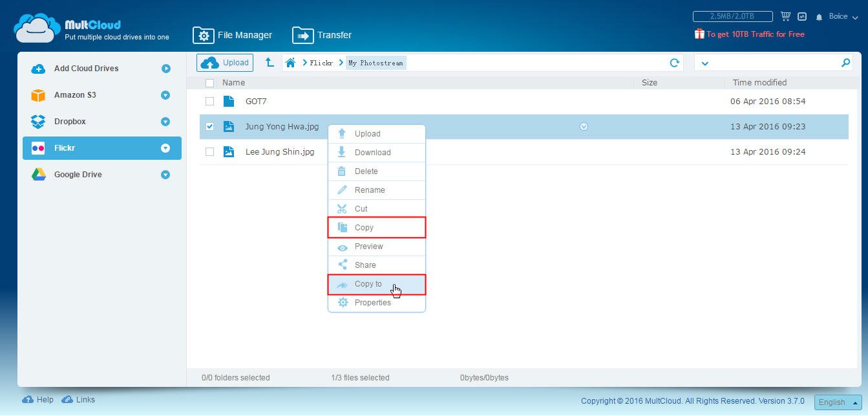
Task: Click the 2.5MB/2.0TB traffic usage bar
Action: pos(732,16)
